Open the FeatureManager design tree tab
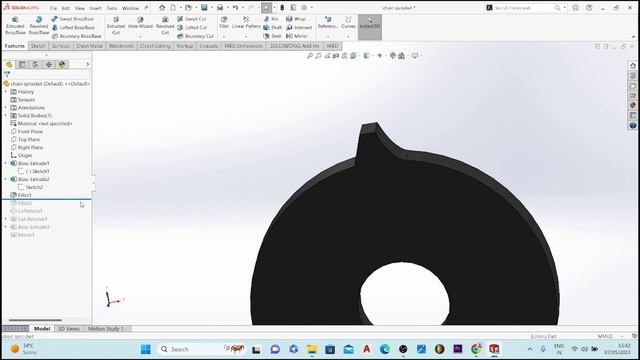 coord(9,64)
